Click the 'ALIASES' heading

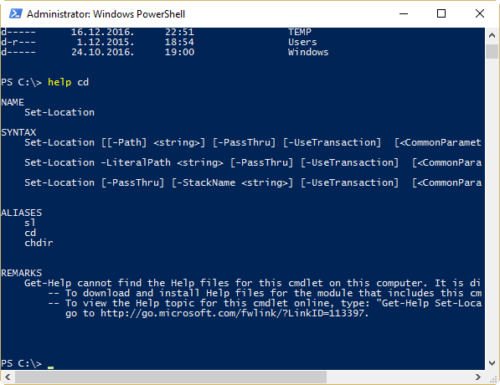pos(22,213)
